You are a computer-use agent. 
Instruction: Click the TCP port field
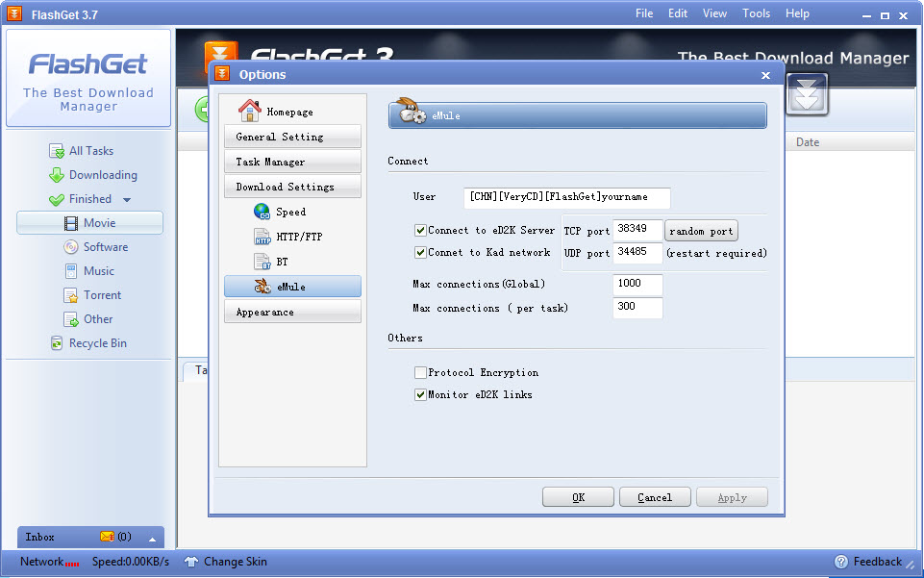[x=637, y=230]
